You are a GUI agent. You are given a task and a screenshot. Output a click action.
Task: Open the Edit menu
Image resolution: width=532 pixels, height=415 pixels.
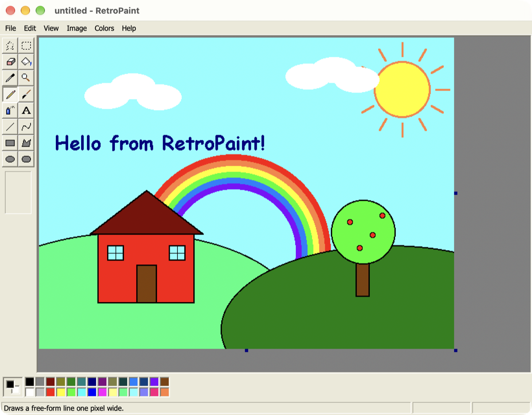(x=30, y=28)
